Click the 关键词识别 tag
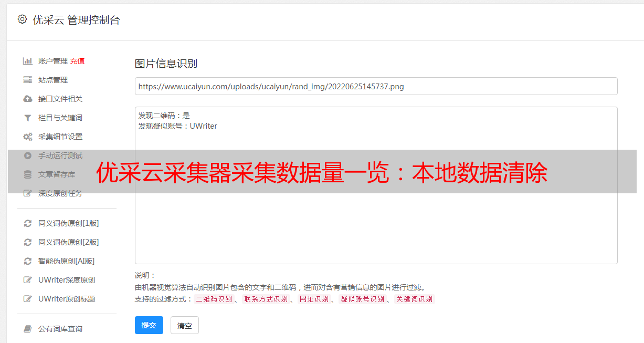The image size is (644, 343). 414,299
